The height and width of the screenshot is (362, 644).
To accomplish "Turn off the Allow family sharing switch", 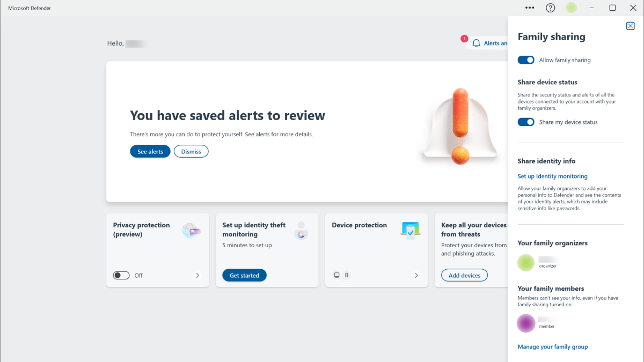I will coord(526,60).
